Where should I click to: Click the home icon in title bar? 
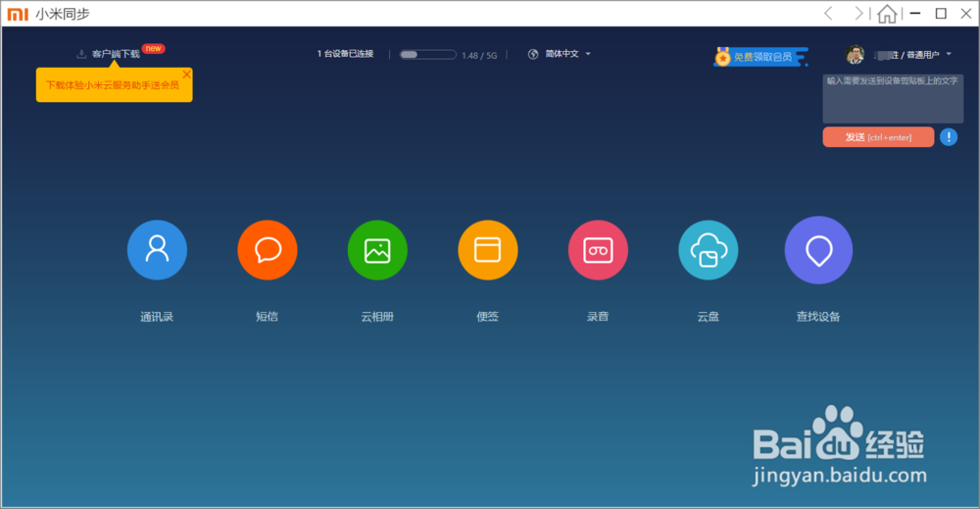pos(887,13)
